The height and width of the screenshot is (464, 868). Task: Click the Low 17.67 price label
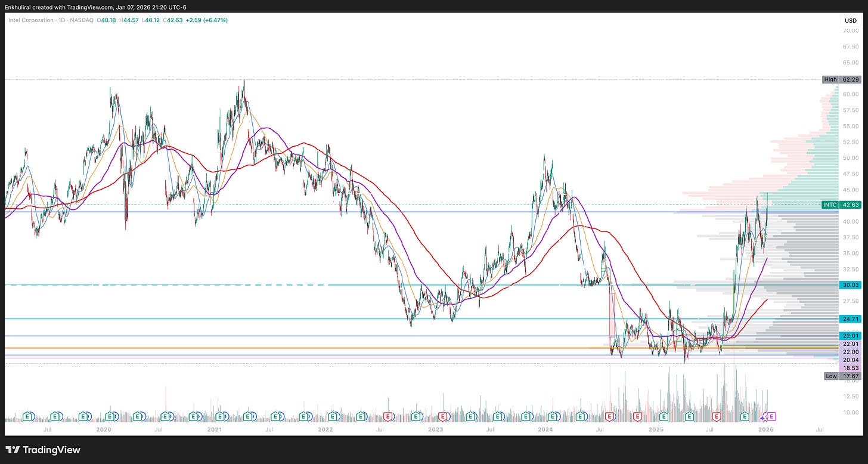(x=842, y=376)
